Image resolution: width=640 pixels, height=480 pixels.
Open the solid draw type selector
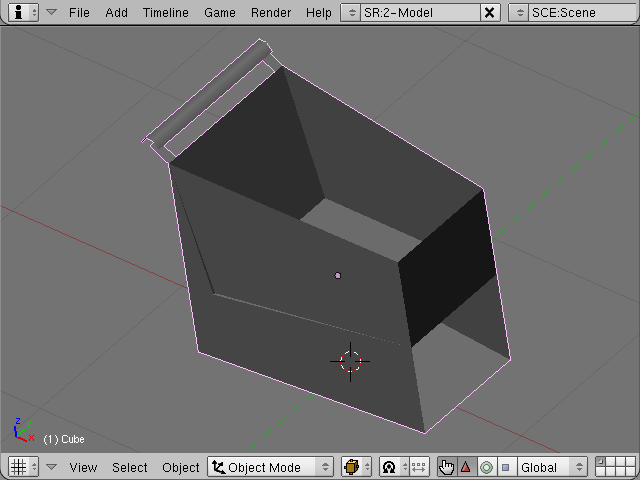coord(356,467)
